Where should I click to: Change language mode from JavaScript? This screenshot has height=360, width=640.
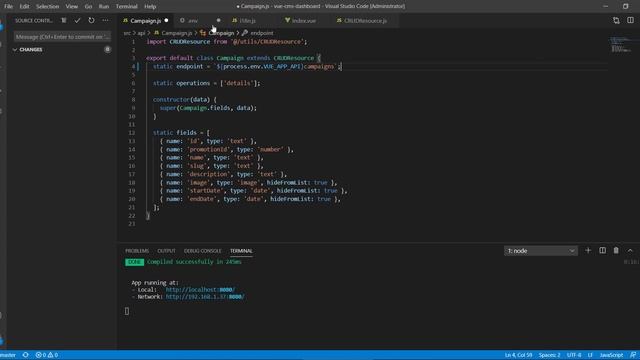point(611,355)
